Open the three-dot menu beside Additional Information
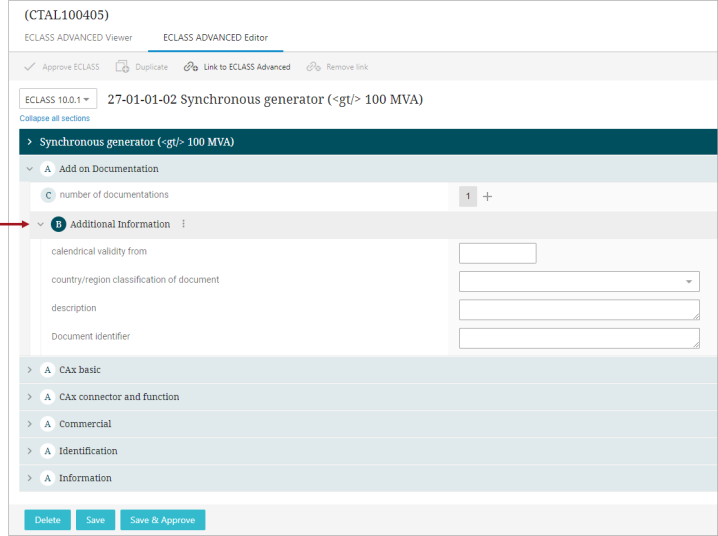This screenshot has width=718, height=536. (x=184, y=224)
